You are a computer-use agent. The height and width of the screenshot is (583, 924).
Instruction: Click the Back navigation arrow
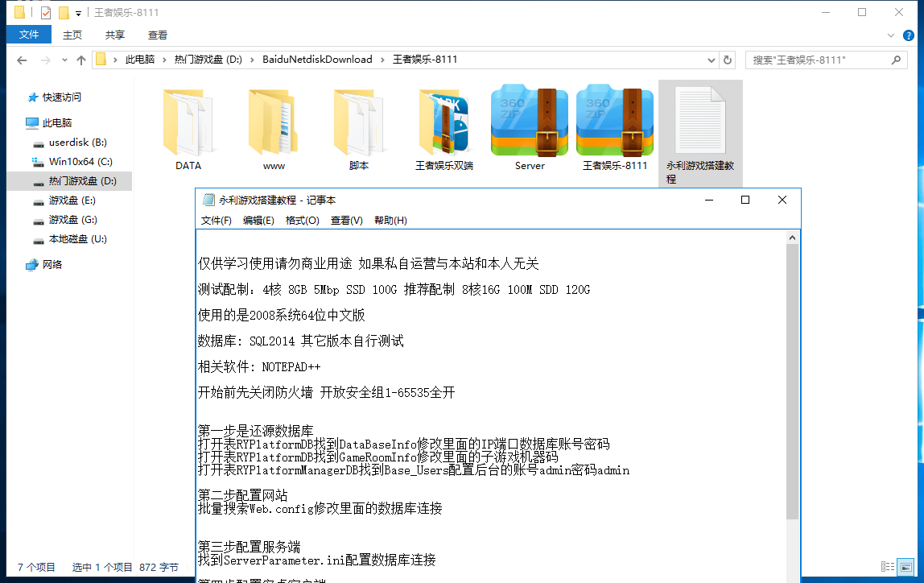[22, 59]
